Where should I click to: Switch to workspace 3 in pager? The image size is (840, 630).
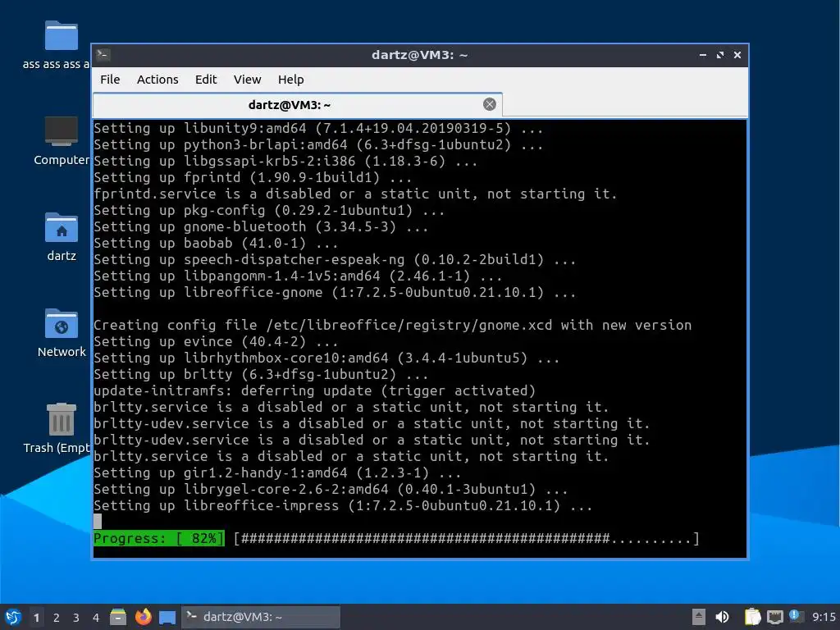[76, 618]
